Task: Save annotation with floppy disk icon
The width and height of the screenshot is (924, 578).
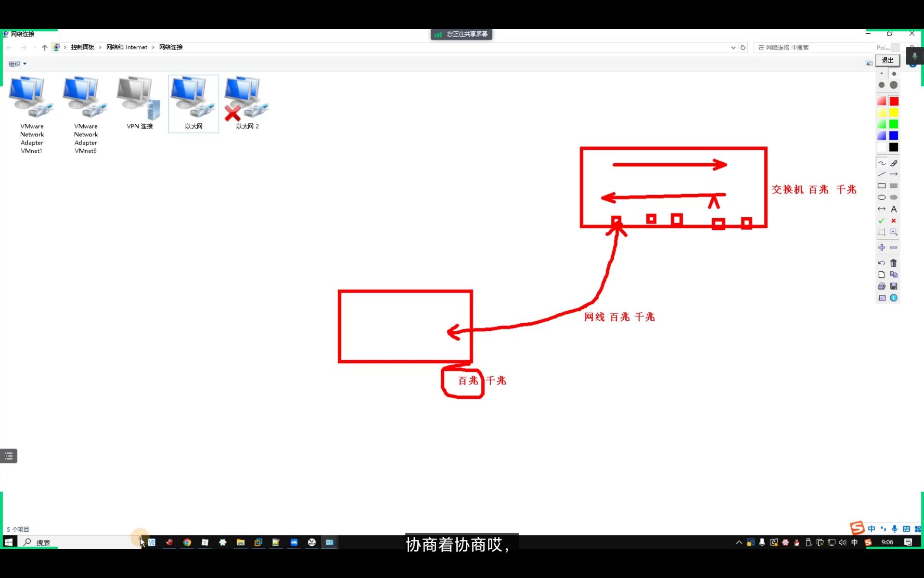Action: pos(894,286)
